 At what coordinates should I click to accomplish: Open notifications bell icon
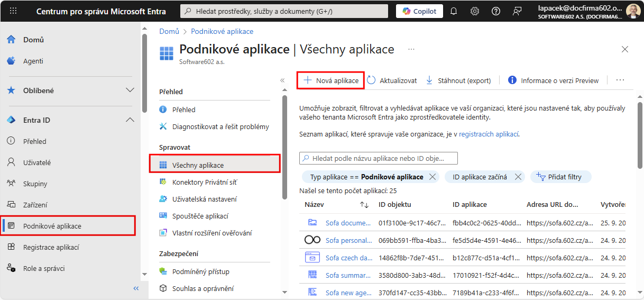click(454, 11)
